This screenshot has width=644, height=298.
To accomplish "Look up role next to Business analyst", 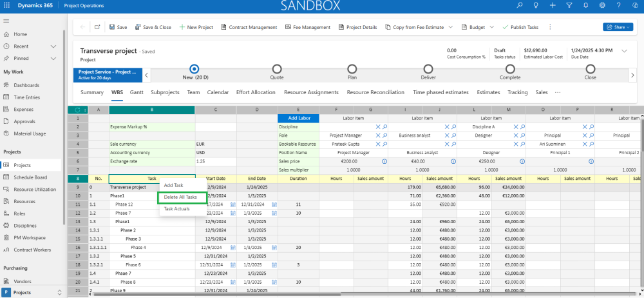I will pyautogui.click(x=454, y=135).
